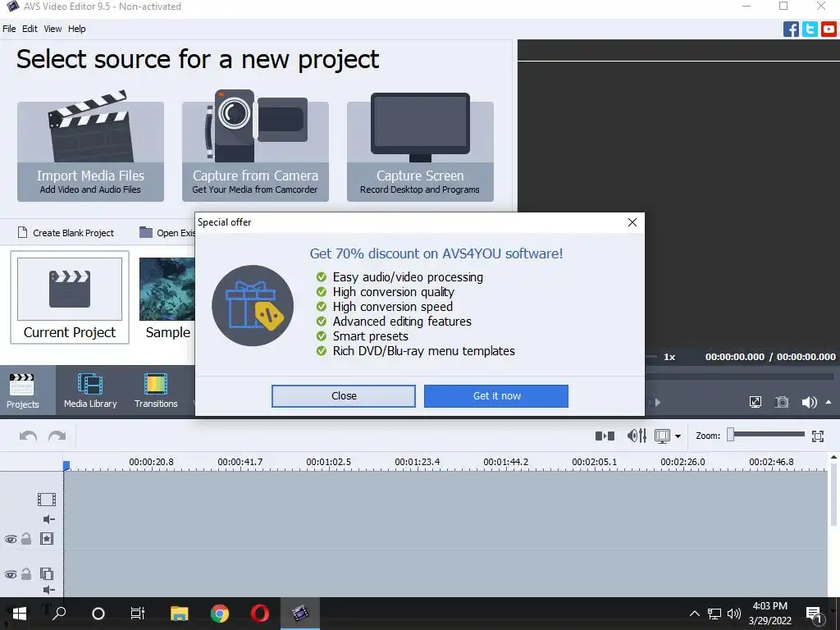Click the Windows Start button

click(20, 614)
